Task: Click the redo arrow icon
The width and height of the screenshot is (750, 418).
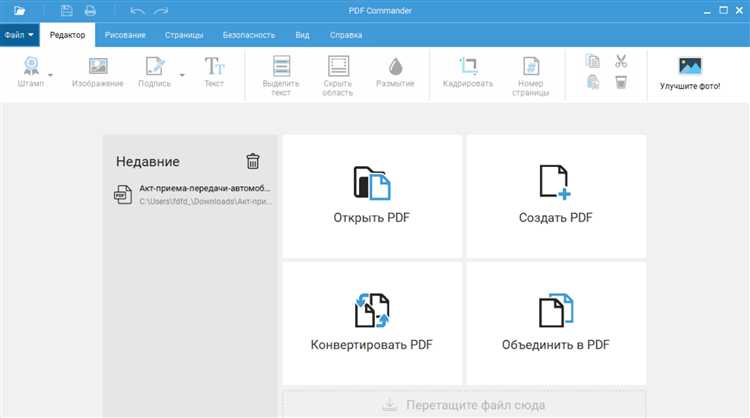Action: 161,11
